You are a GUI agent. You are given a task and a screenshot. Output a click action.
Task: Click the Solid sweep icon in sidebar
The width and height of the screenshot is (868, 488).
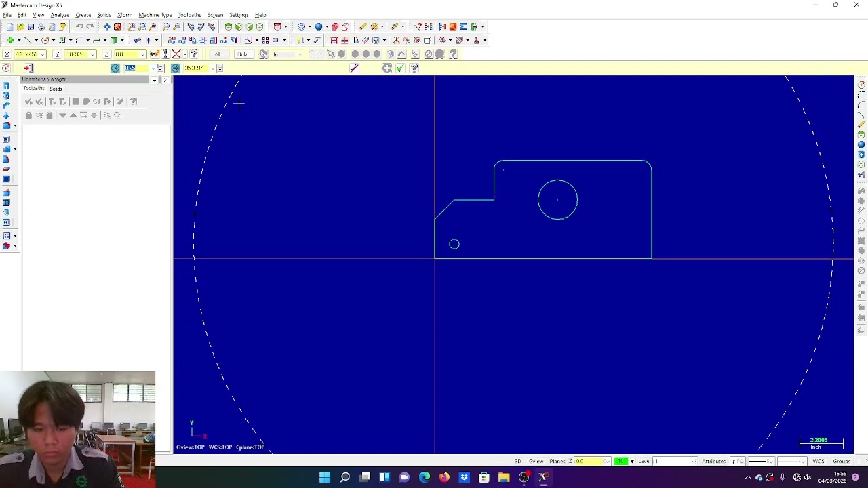6,106
